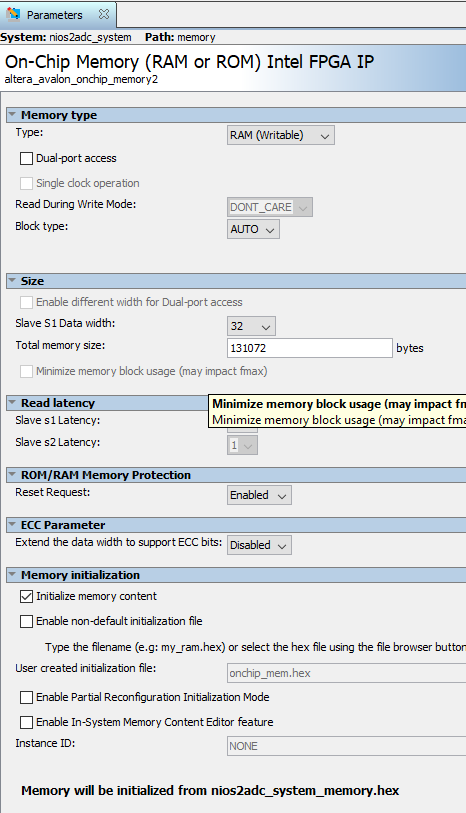Screen dimensions: 466x813
Task: Open the Read During Write Mode dropdown
Action: [x=270, y=207]
